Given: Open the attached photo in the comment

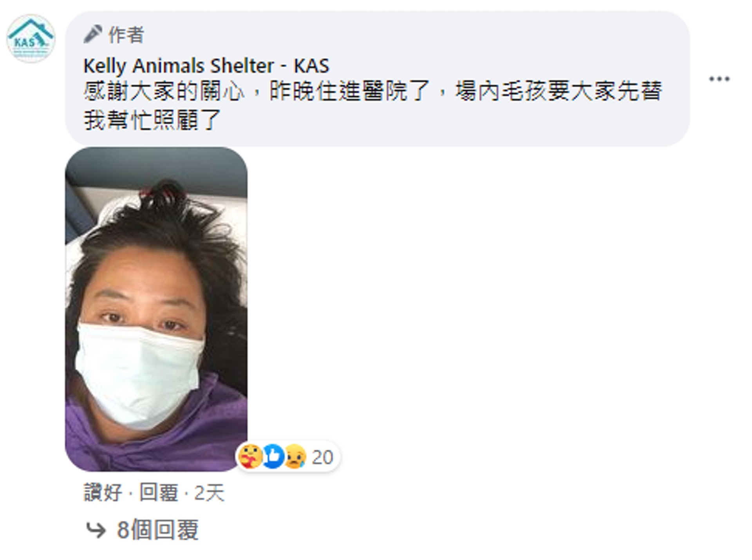Looking at the screenshot, I should tap(156, 309).
